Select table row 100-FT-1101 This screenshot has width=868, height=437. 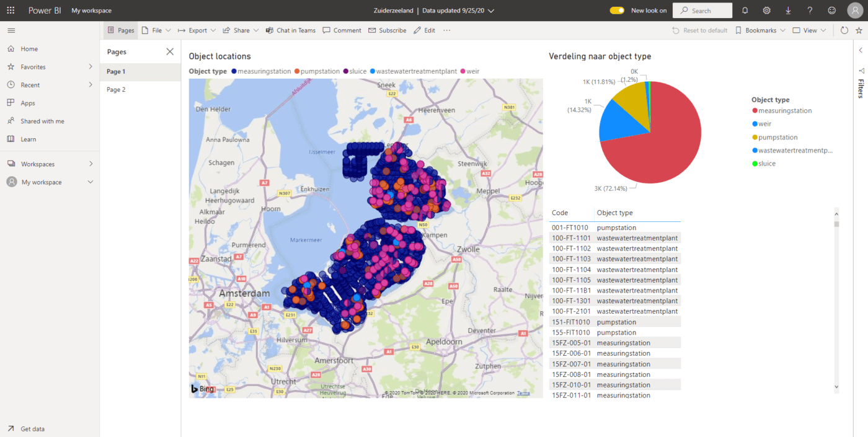[x=615, y=238]
